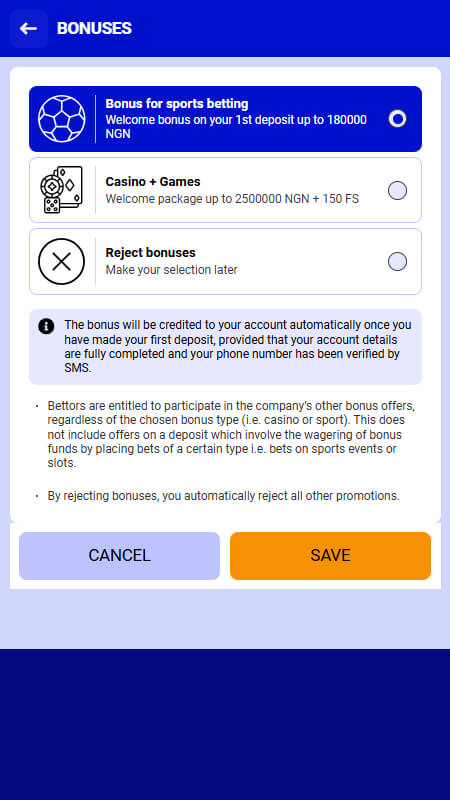Viewport: 450px width, 800px height.
Task: Tap the 2500000 NGN + 150 FS description
Action: pos(232,199)
